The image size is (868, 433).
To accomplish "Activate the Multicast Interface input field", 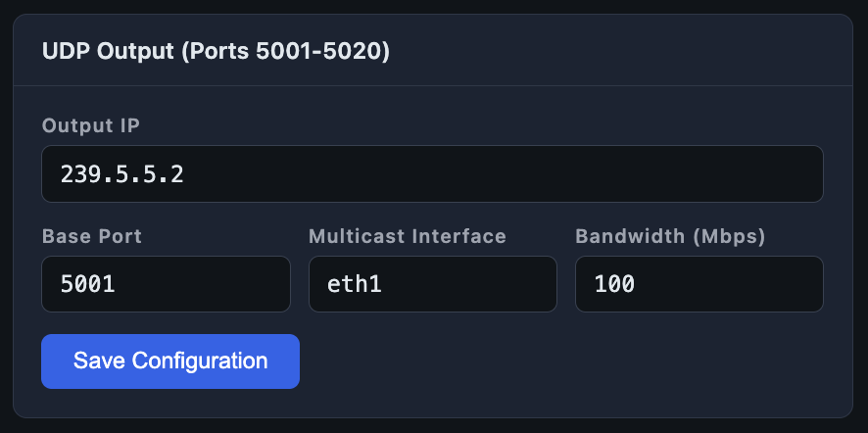I will point(433,284).
